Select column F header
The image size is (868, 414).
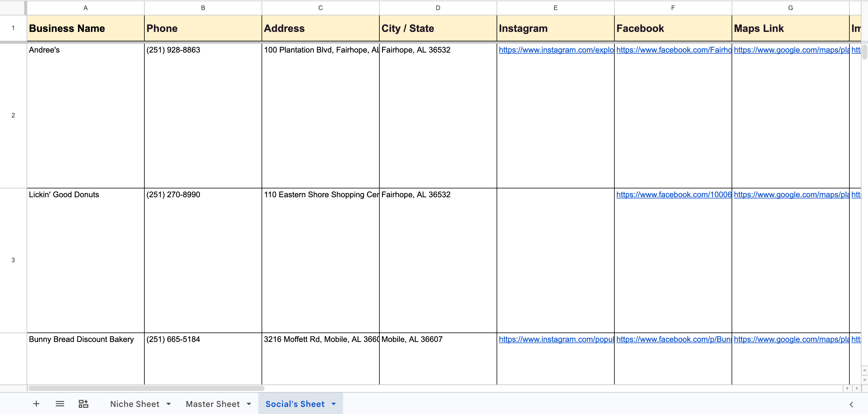point(673,8)
